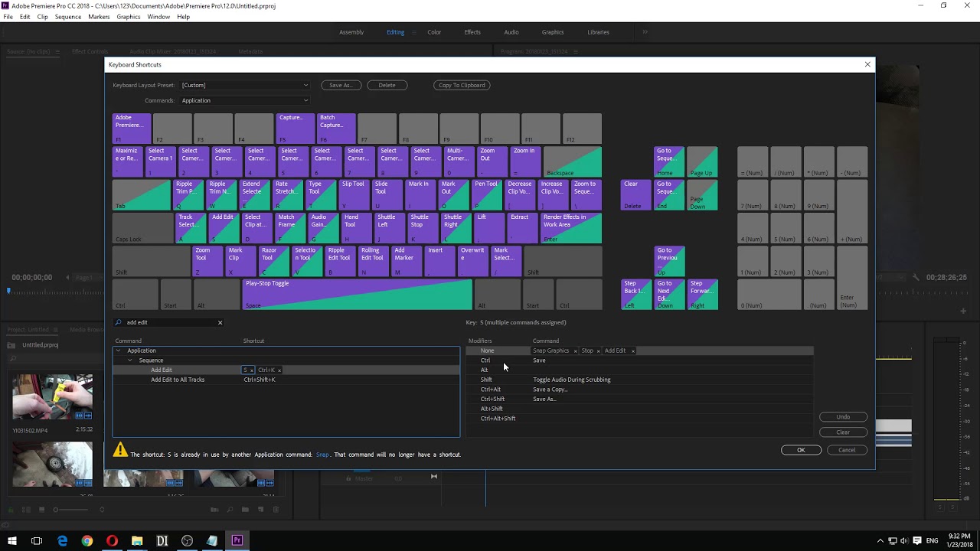Screen dimensions: 980x551
Task: Open the Editing workspace options menu icon
Action: [413, 32]
